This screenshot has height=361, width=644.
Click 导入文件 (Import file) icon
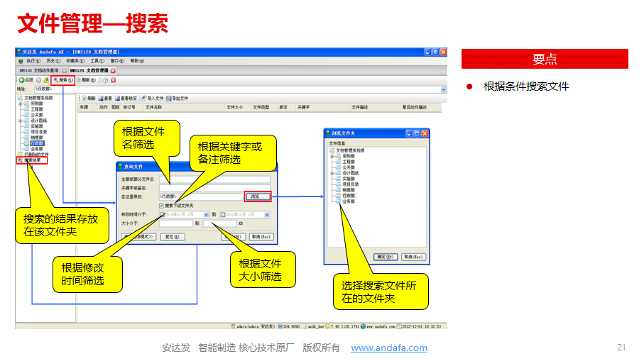pyautogui.click(x=144, y=98)
